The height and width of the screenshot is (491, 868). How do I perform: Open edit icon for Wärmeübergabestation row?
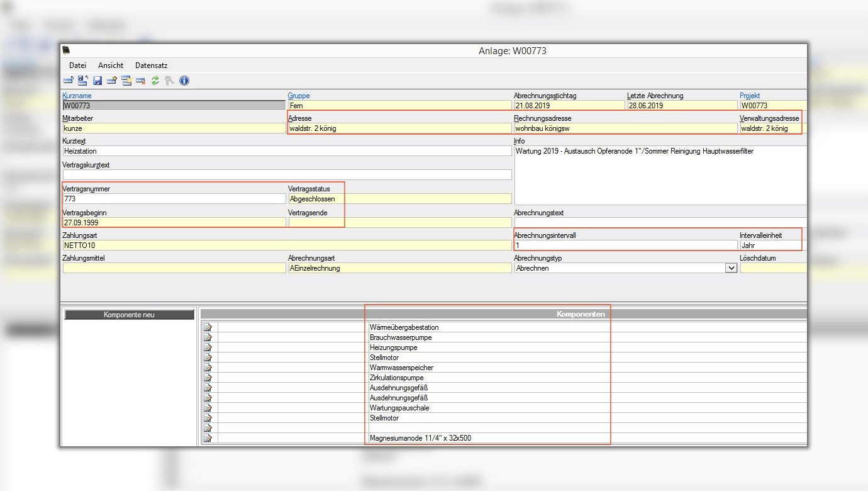[208, 327]
